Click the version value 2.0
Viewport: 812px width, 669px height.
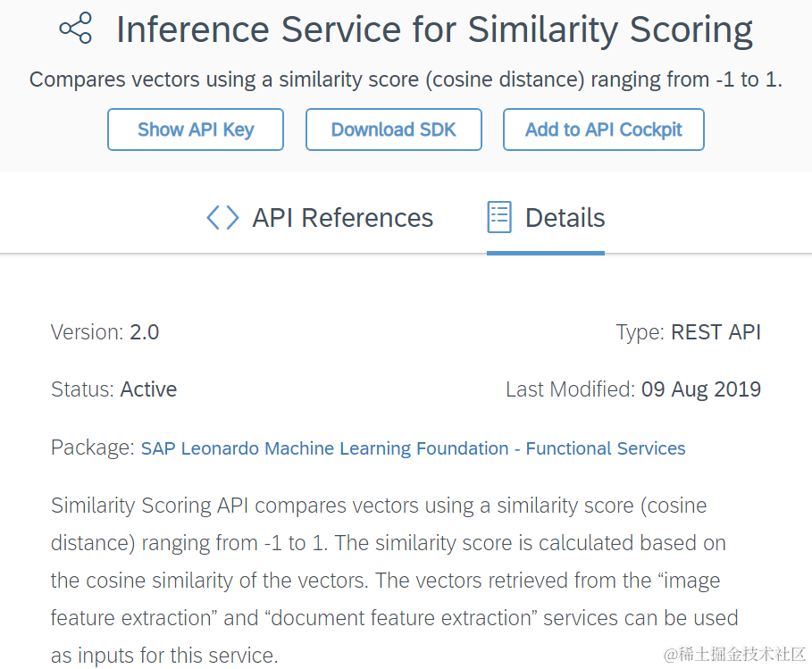(x=144, y=332)
